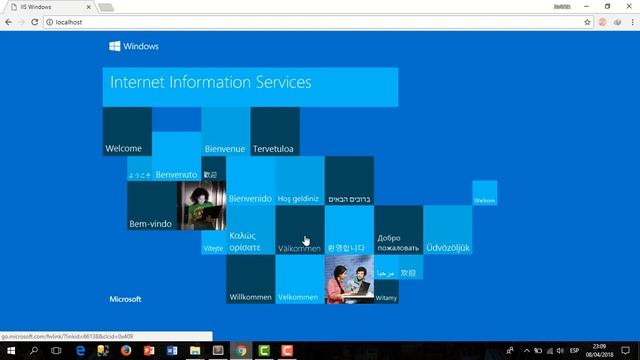
Task: Open the clock and calendar flyout
Action: click(600, 351)
